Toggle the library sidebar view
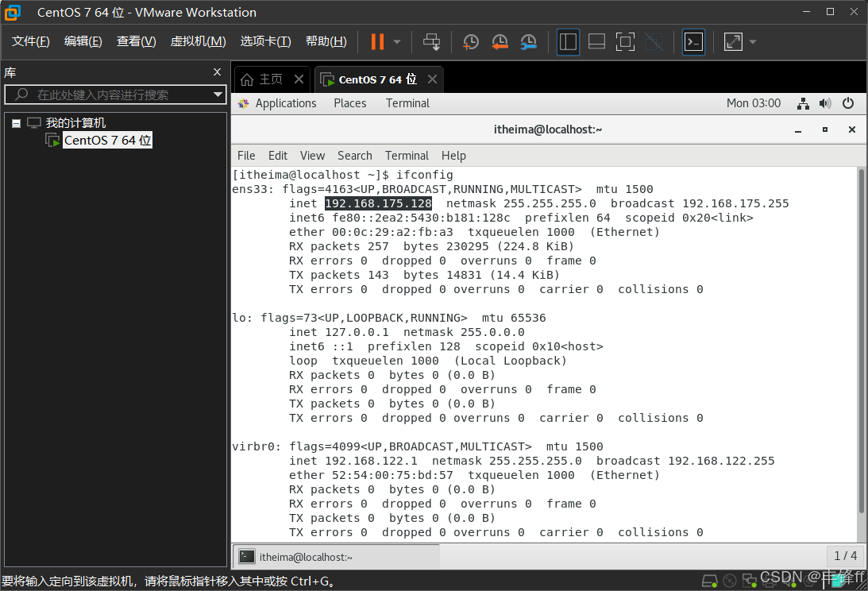 click(568, 41)
